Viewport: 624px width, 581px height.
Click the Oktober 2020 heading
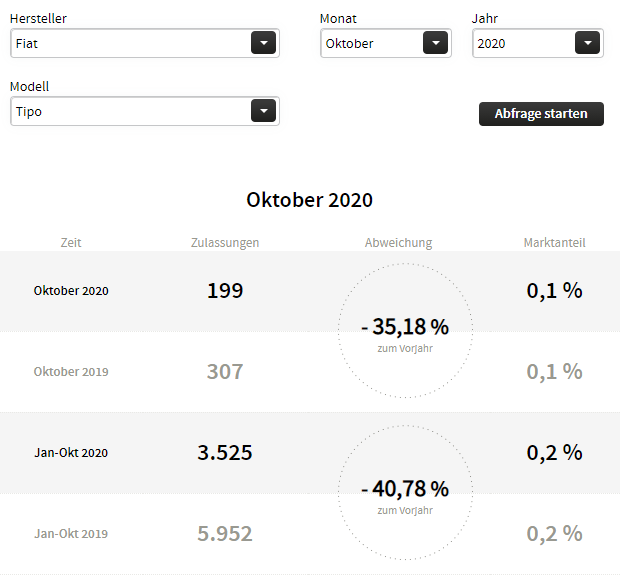click(x=310, y=200)
